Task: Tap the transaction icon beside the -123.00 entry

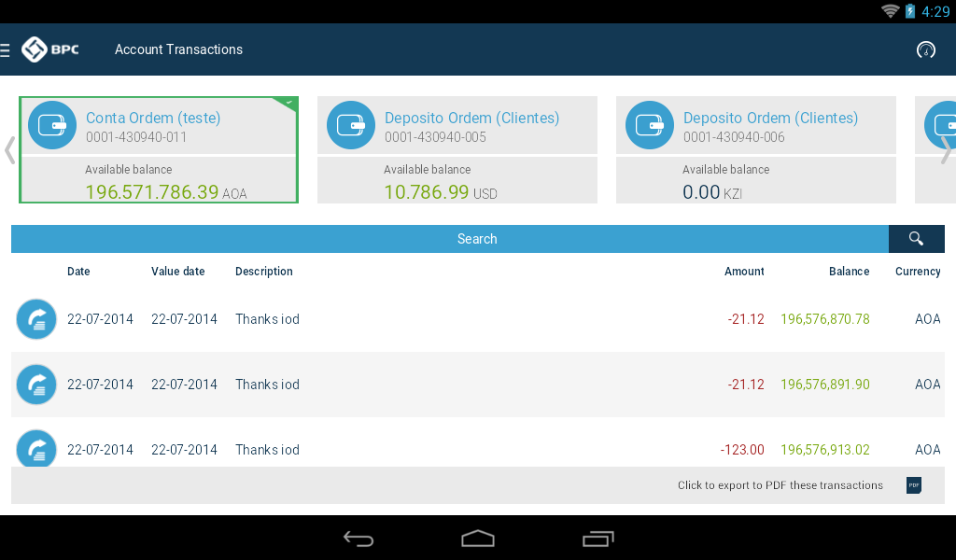Action: click(35, 449)
